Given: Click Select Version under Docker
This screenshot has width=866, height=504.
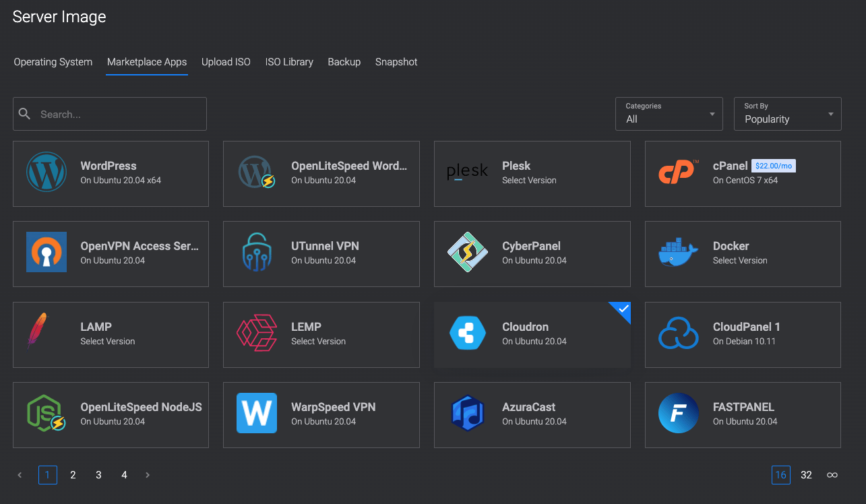Looking at the screenshot, I should click(x=740, y=261).
